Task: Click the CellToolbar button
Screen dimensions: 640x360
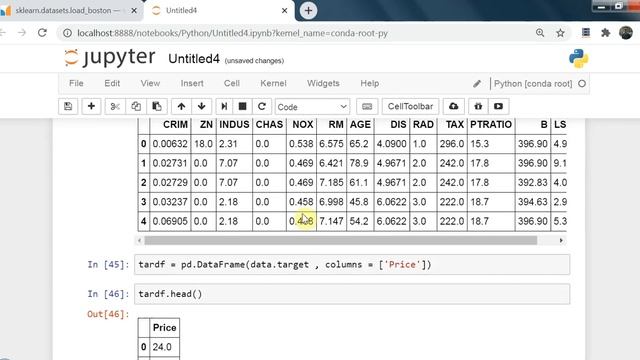Action: click(410, 107)
